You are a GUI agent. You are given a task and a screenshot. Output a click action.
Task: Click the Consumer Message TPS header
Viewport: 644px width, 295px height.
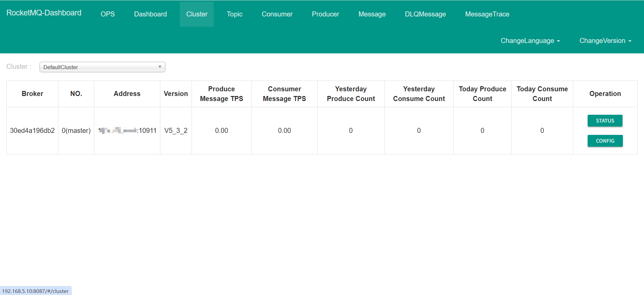click(x=284, y=94)
